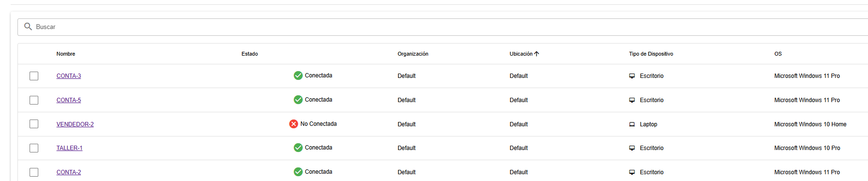Check the TALLER-1 row checkbox
This screenshot has height=181, width=868.
point(34,148)
